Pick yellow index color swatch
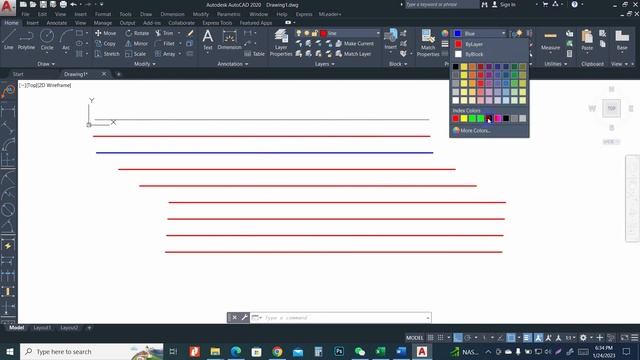Image resolution: width=640 pixels, height=360 pixels. tap(464, 118)
